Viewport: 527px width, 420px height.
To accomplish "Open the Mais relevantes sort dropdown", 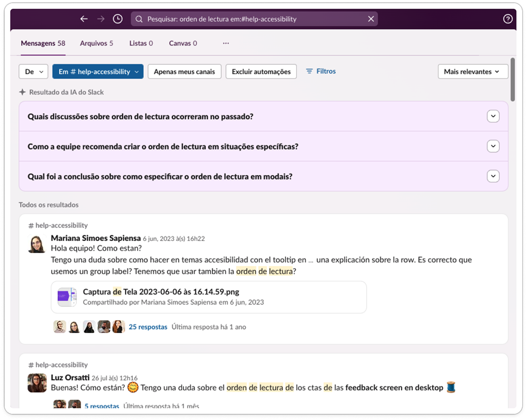I will 473,72.
